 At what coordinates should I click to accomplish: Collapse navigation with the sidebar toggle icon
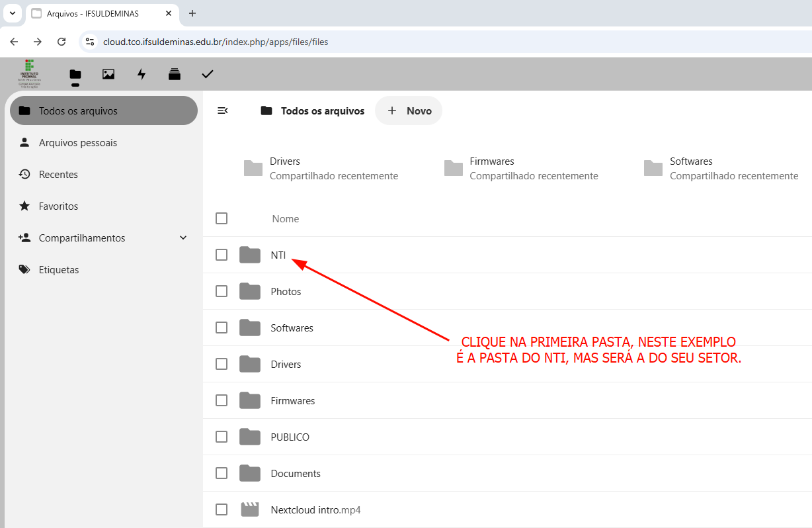tap(223, 110)
